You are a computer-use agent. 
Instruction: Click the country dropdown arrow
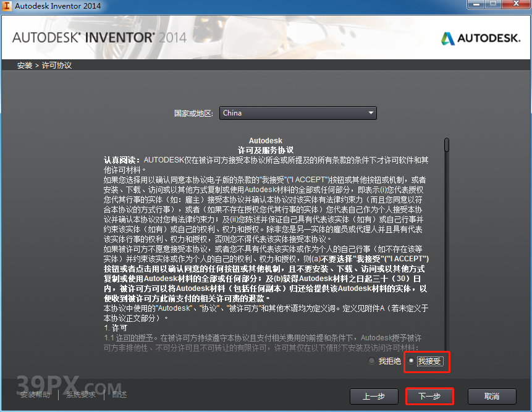[x=372, y=113]
